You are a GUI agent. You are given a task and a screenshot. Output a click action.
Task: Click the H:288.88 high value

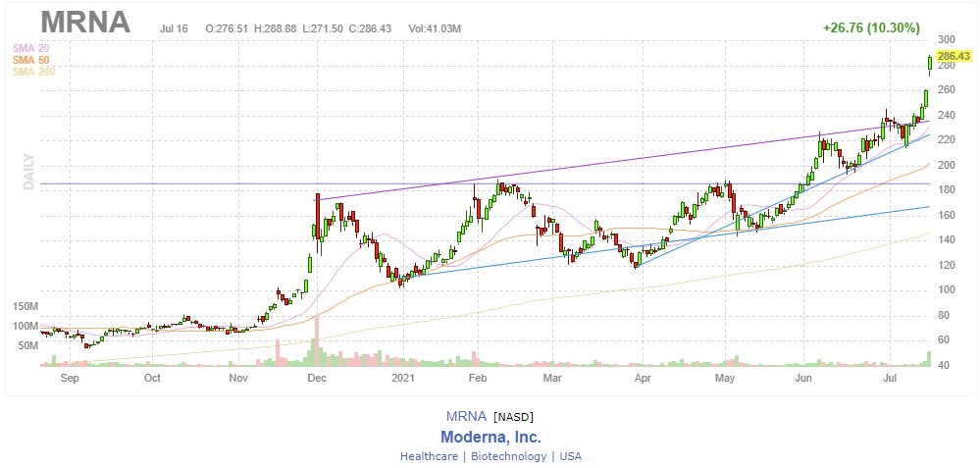(277, 28)
